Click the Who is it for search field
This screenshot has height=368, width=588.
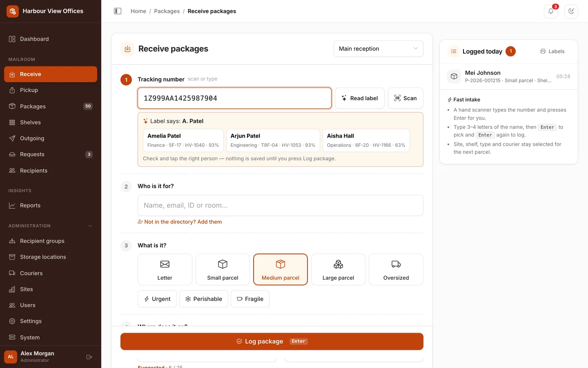point(281,205)
